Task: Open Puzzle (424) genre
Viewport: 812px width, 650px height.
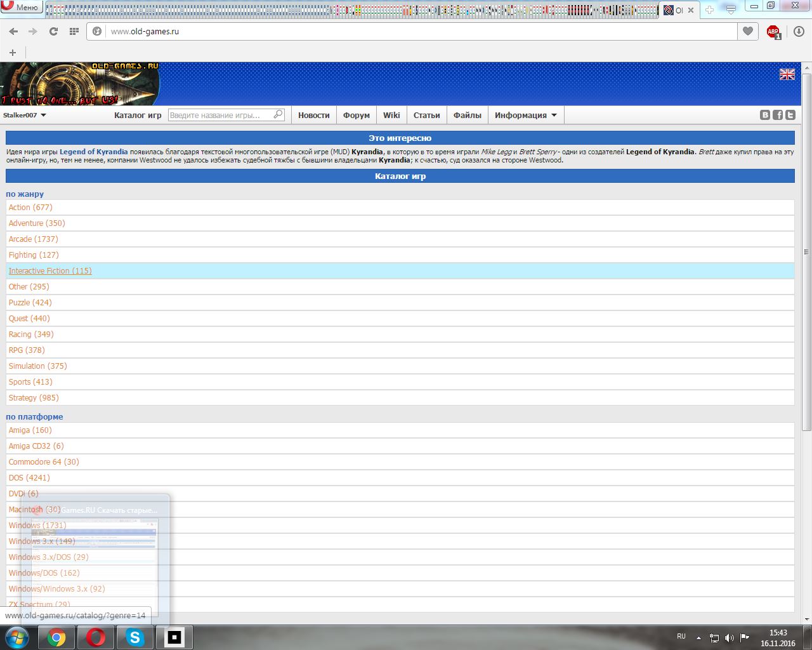Action: point(30,303)
